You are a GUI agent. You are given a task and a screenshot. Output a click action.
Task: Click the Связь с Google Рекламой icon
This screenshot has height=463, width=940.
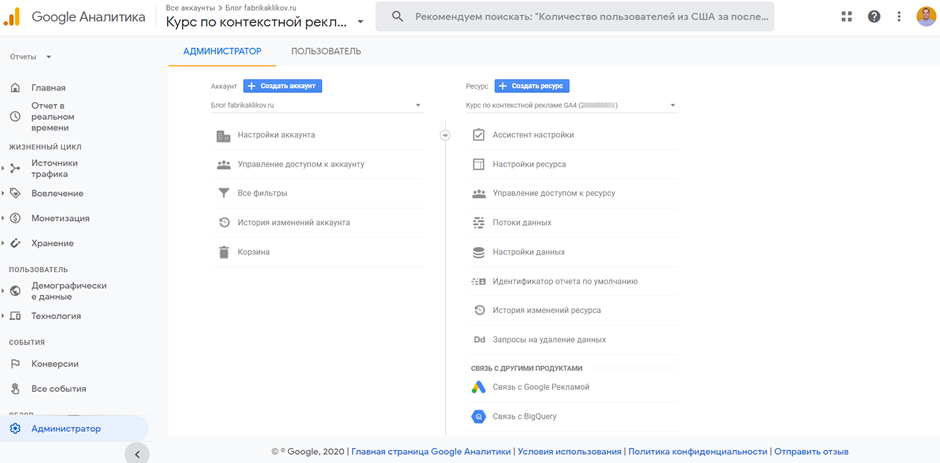(478, 387)
